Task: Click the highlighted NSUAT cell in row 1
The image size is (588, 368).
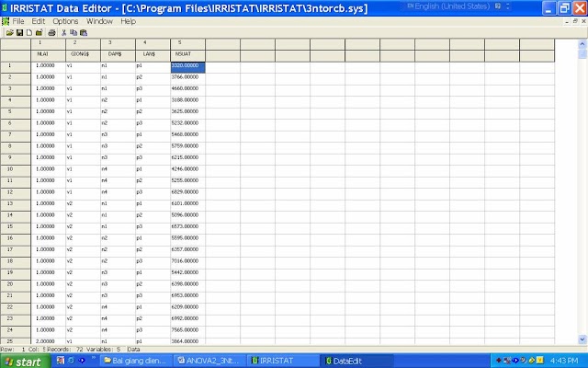Action: tap(187, 67)
